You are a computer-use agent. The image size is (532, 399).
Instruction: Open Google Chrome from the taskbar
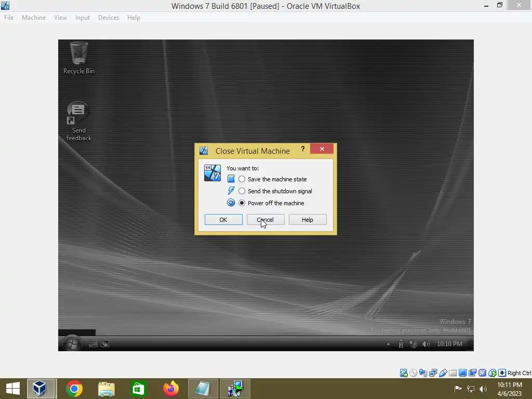[74, 389]
